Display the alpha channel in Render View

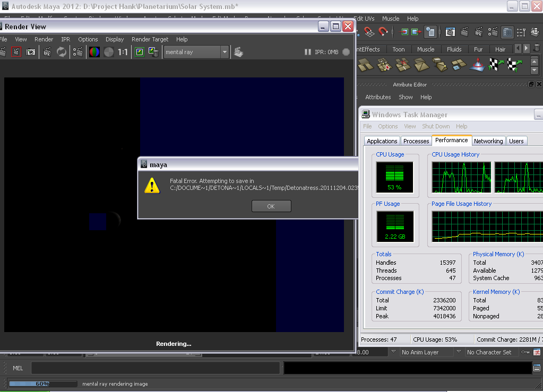pos(109,52)
